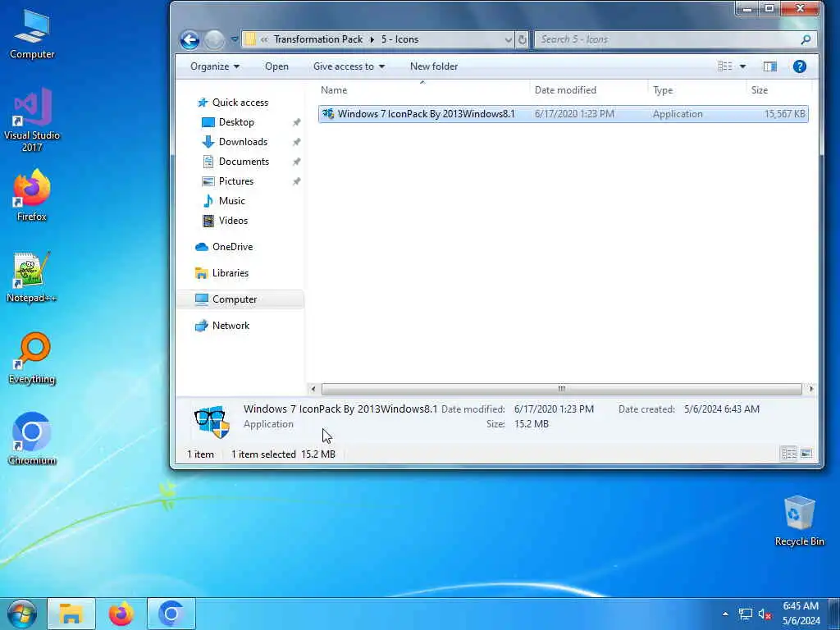840x630 pixels.
Task: Click the pin icon beside Desktop
Action: [x=296, y=123]
